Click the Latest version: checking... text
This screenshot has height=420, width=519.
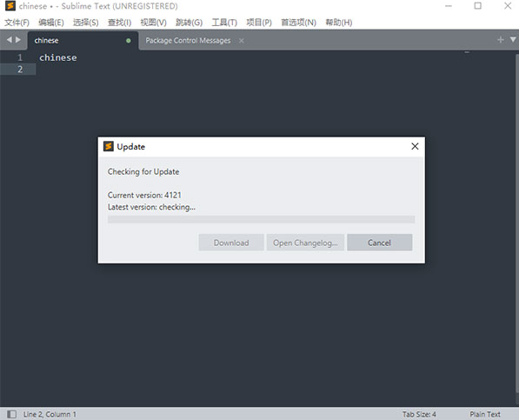151,207
